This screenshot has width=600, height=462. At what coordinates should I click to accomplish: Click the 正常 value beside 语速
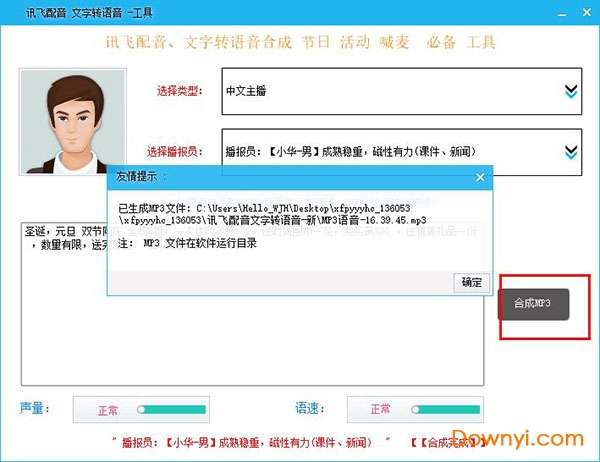point(381,409)
